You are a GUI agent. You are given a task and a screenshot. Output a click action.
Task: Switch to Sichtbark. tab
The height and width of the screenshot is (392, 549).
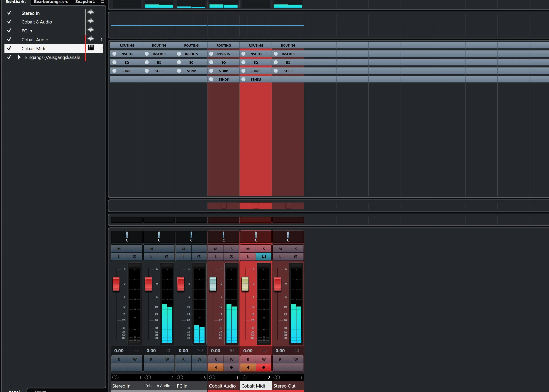16,2
